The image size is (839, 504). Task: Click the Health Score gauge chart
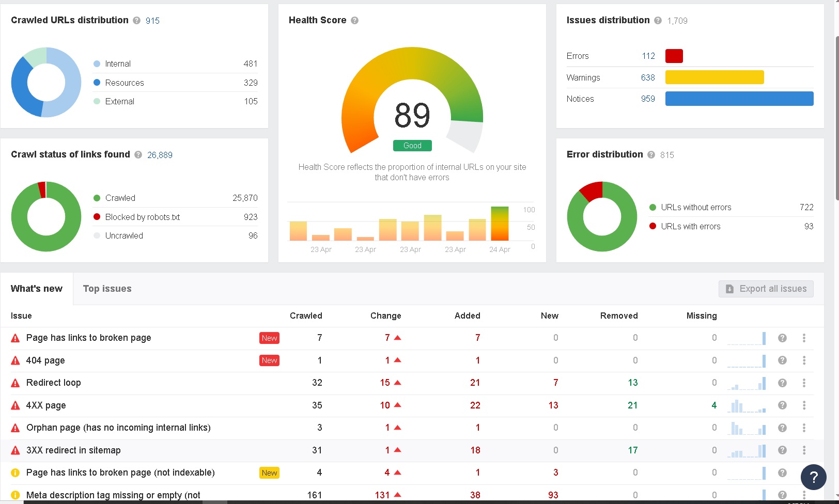pyautogui.click(x=412, y=101)
